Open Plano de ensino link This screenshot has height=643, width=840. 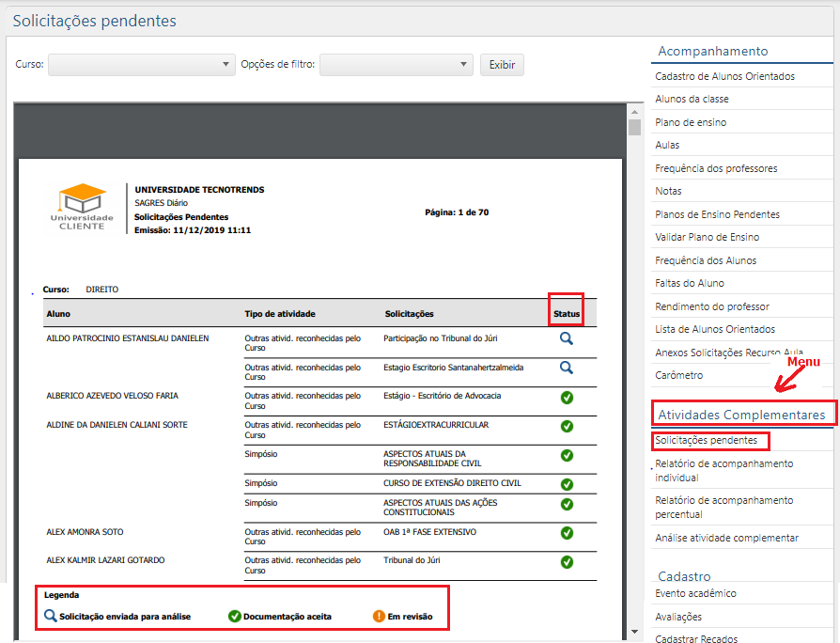pos(691,122)
